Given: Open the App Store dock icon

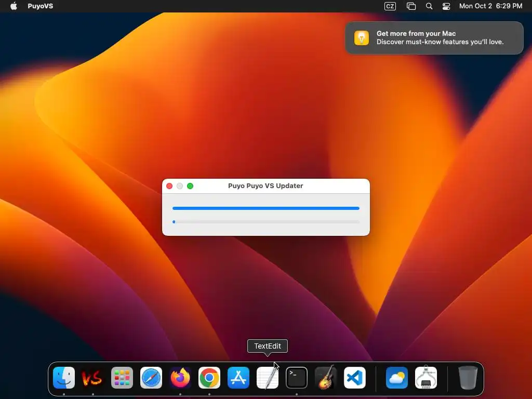Looking at the screenshot, I should pos(238,378).
